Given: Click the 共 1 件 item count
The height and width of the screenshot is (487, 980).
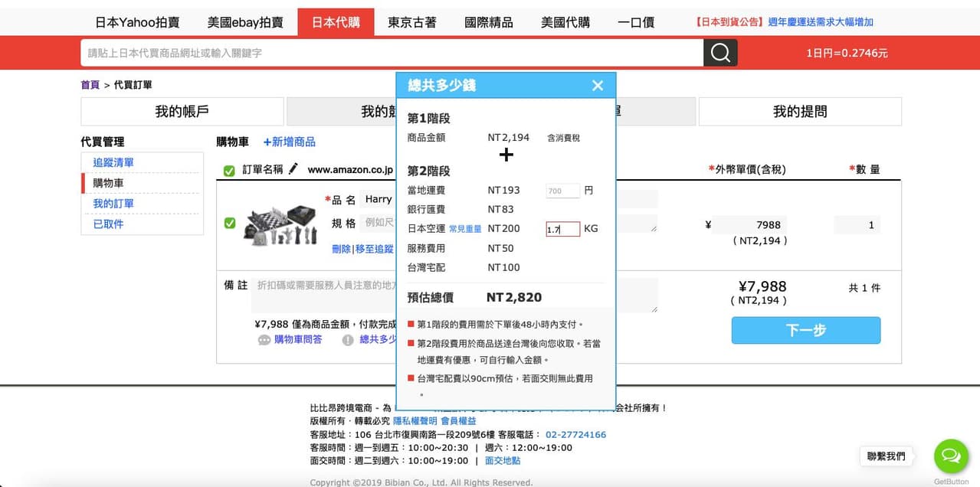Looking at the screenshot, I should coord(864,288).
